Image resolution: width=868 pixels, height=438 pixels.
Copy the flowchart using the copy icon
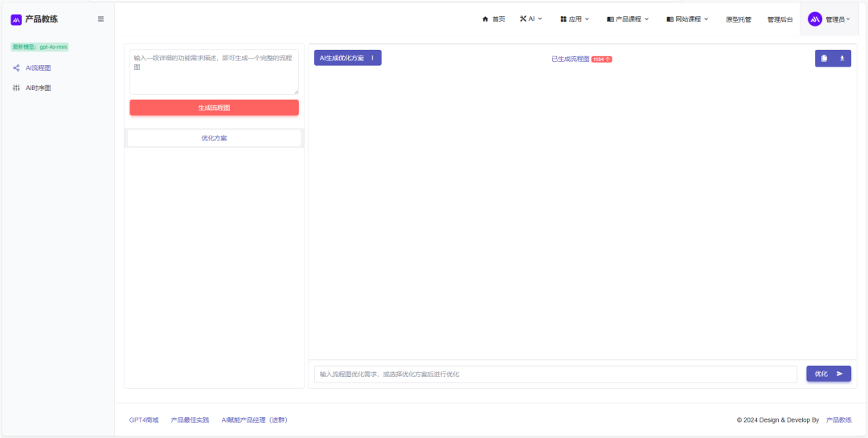tap(825, 58)
